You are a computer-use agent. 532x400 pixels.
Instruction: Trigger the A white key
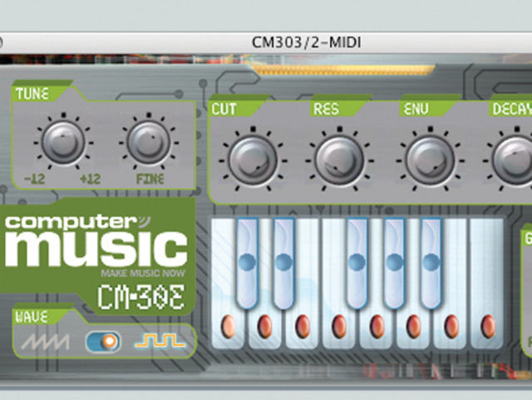413,327
